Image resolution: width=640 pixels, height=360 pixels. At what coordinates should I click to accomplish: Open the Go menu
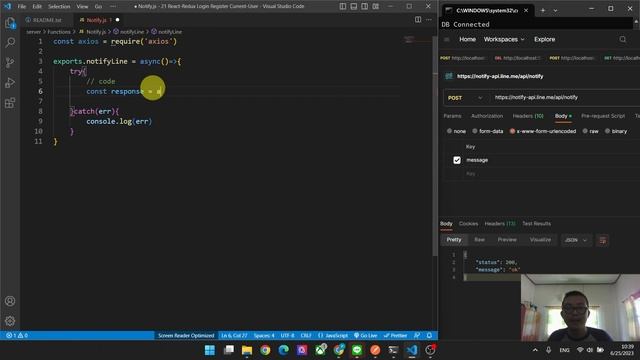[98, 7]
